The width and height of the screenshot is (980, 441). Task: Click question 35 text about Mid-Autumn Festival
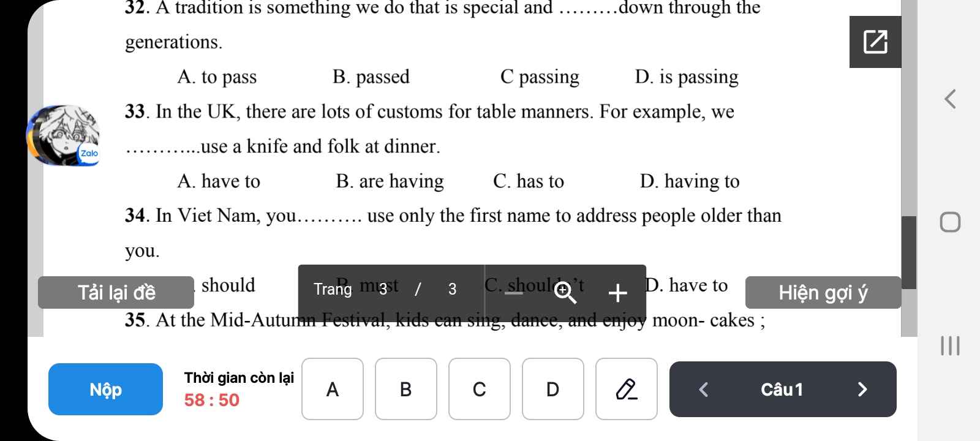[445, 320]
